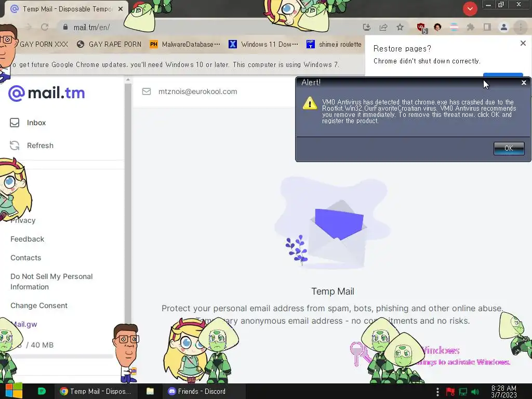Click the yellow warning icon in Alert
The image size is (532, 399).
coord(310,103)
